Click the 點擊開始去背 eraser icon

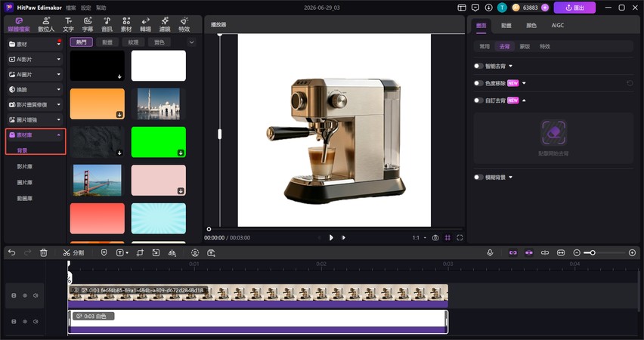[553, 133]
